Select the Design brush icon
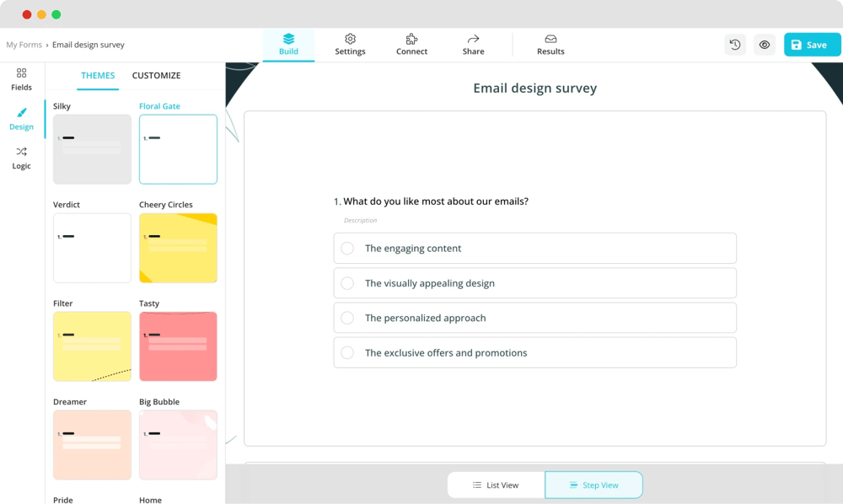 21,113
